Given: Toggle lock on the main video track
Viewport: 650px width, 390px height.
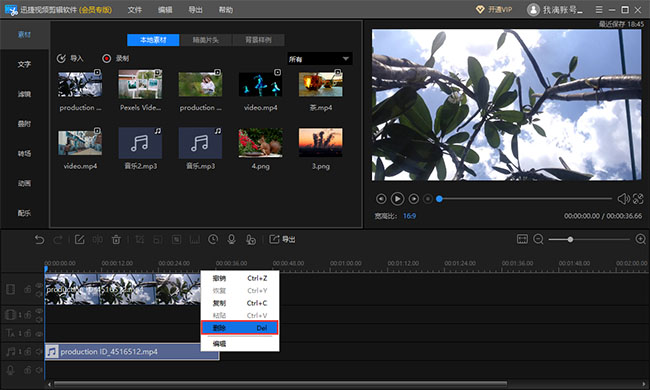Looking at the screenshot, I should 28,289.
